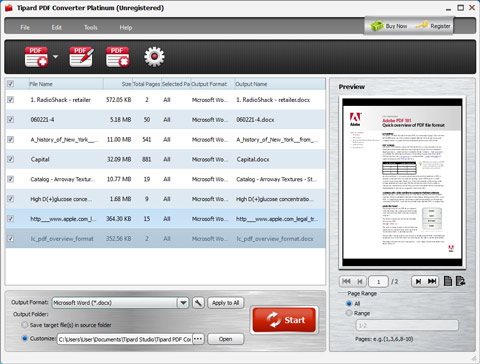This screenshot has width=480, height=364.
Task: Click the lc_pdf_overview_format.docx output name
Action: point(275,239)
